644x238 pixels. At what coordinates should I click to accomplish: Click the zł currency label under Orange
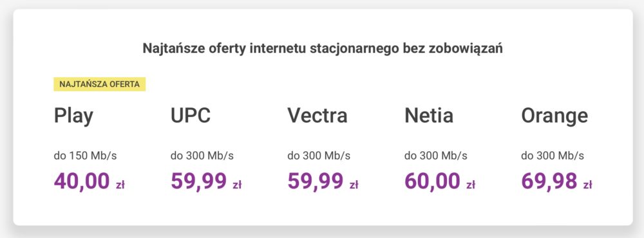point(588,185)
